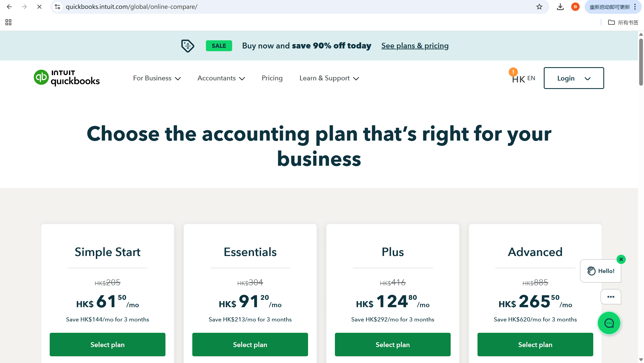Switch to the Pricing menu item
644x363 pixels.
pyautogui.click(x=272, y=78)
